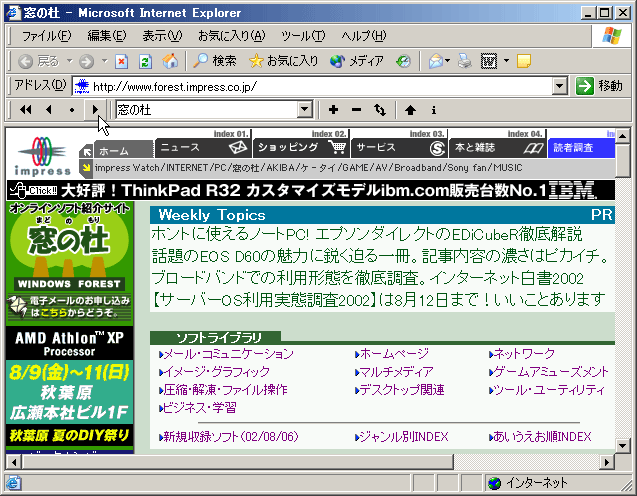The height and width of the screenshot is (496, 637).
Task: Print the page with printer icon
Action: (x=464, y=61)
